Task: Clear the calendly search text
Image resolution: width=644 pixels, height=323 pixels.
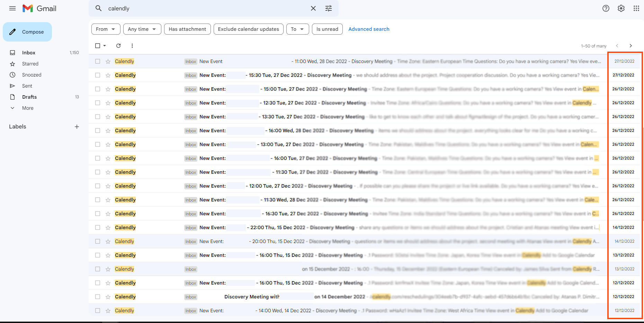Action: [313, 8]
